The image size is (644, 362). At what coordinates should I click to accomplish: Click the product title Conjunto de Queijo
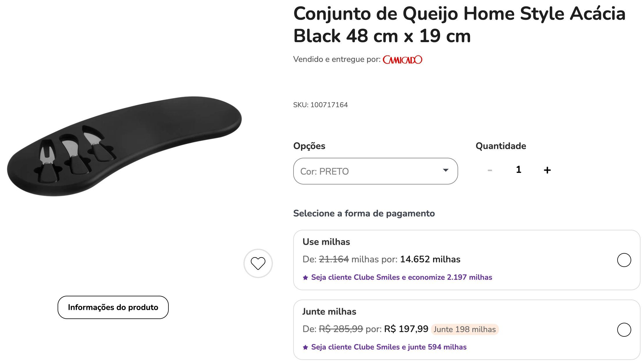(x=459, y=25)
